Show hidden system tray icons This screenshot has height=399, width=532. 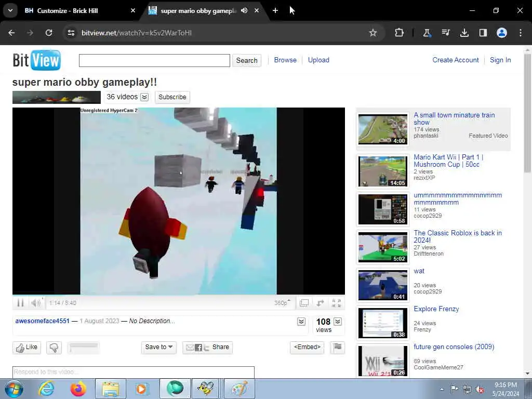(442, 389)
